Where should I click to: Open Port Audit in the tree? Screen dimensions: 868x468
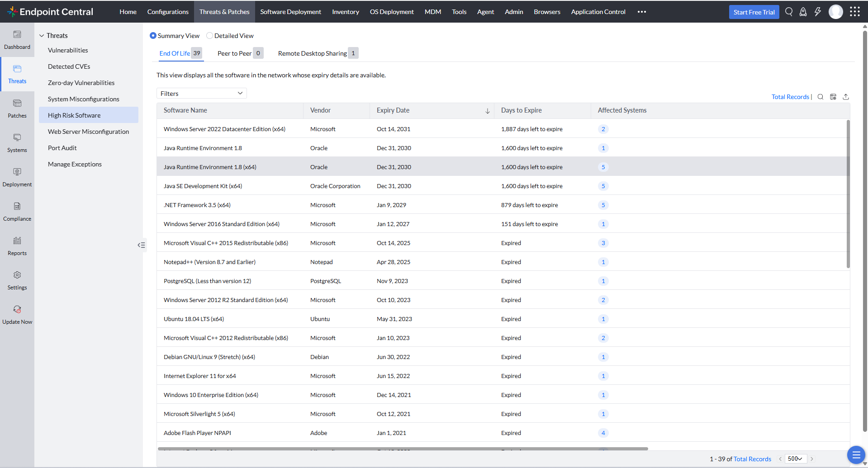(x=62, y=148)
